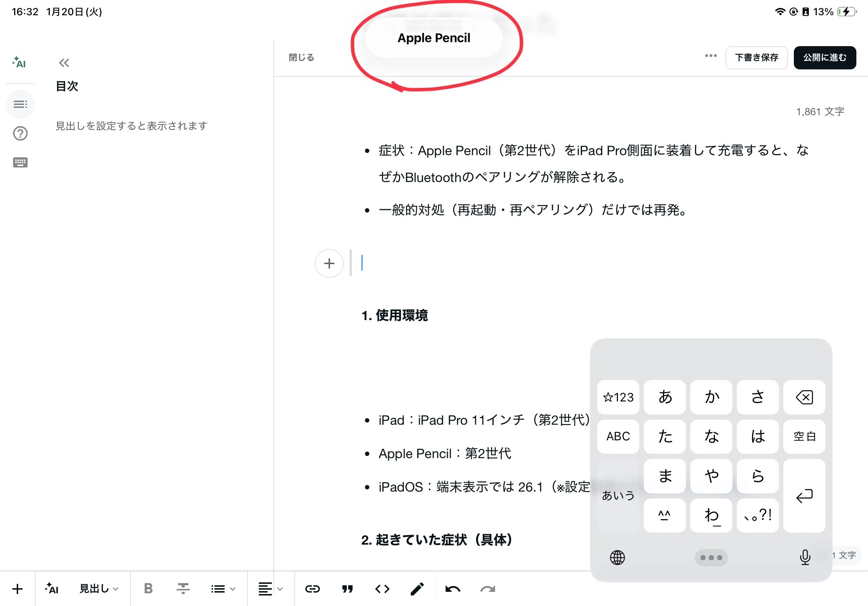Click 閉じる to close the editor
868x606 pixels.
301,57
